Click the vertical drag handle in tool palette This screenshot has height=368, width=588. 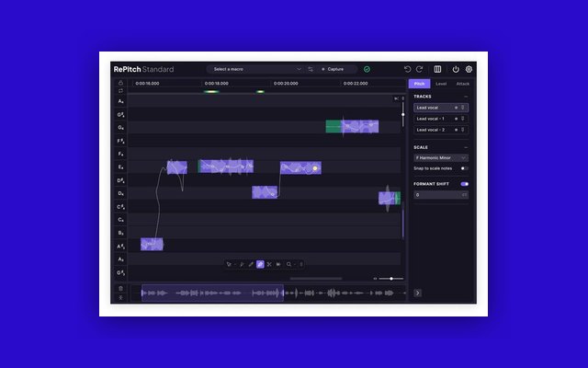(x=301, y=264)
